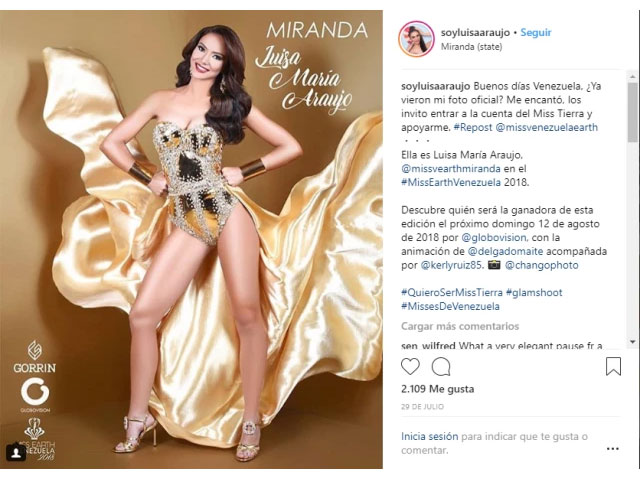Open soyluisaaraujo username in header

tap(475, 33)
